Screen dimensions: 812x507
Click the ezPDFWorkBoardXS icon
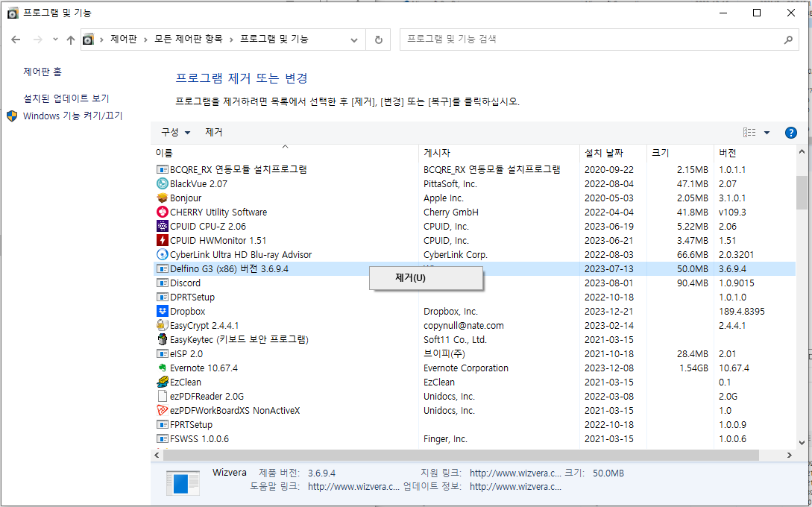[x=163, y=411]
